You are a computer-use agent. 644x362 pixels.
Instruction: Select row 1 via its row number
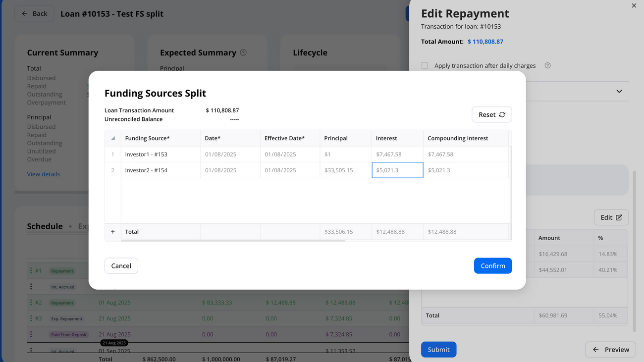[113, 155]
